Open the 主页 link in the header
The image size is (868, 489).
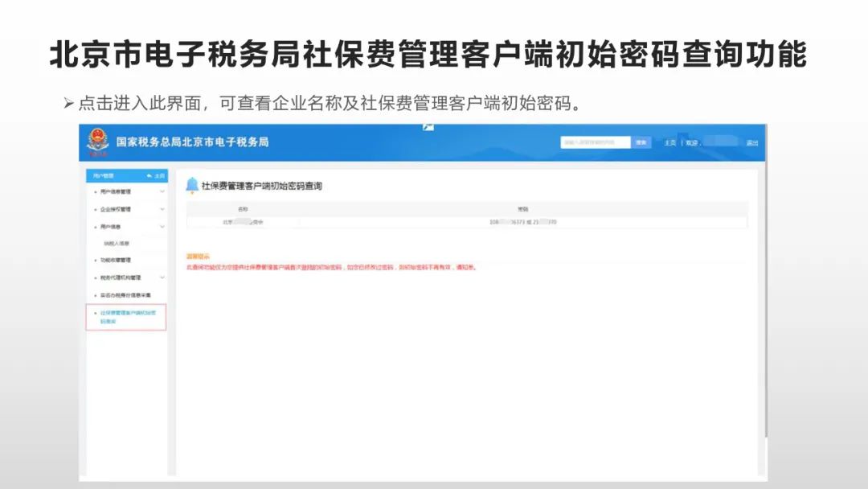click(669, 143)
